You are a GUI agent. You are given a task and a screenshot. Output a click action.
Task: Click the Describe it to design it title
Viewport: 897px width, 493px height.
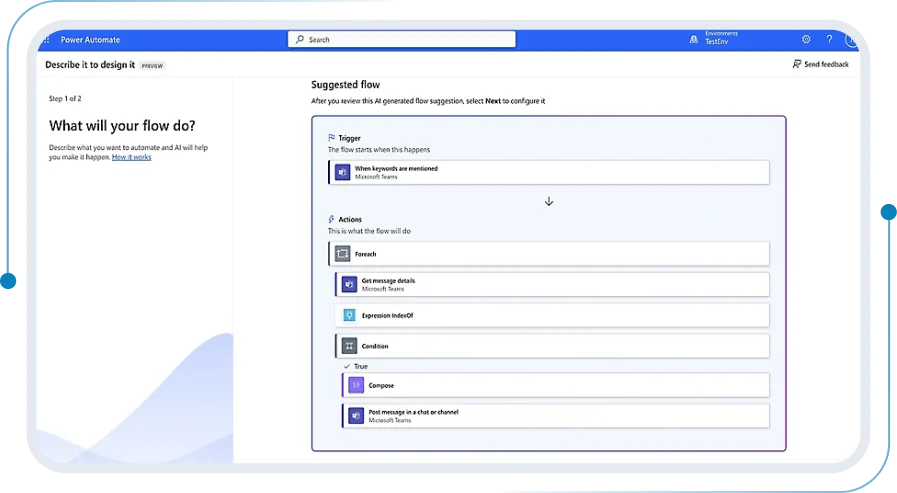pyautogui.click(x=90, y=65)
